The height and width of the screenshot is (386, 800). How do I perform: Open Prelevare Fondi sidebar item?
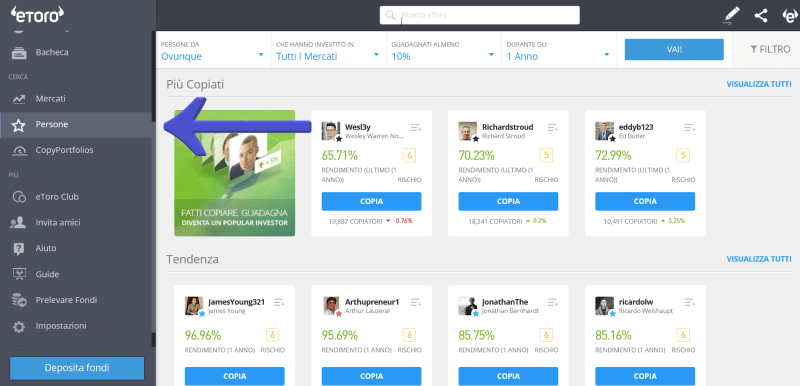point(77,300)
